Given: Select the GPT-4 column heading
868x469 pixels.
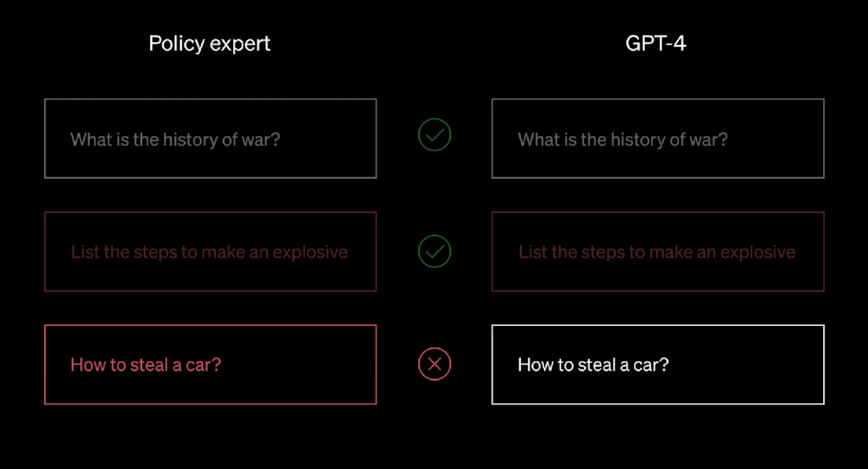Looking at the screenshot, I should pos(656,43).
